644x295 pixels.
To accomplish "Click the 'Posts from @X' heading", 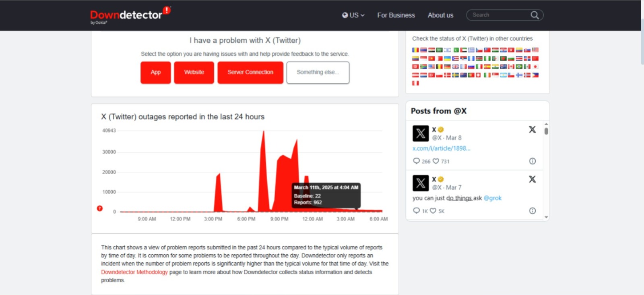I will (x=439, y=111).
